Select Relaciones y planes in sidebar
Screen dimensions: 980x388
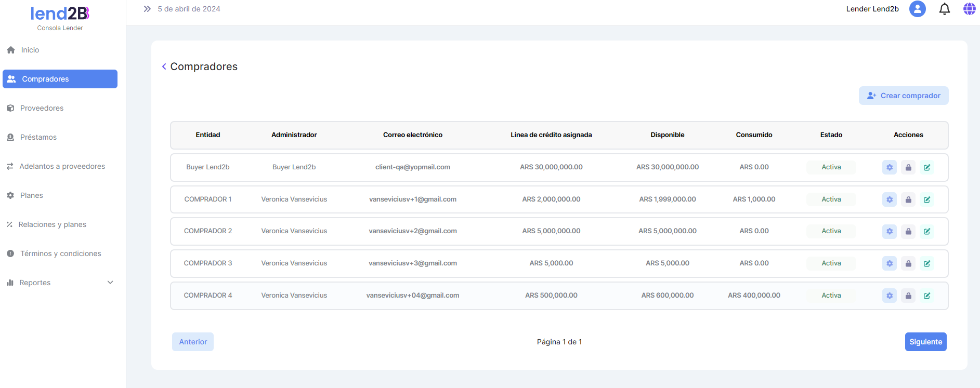tap(52, 224)
